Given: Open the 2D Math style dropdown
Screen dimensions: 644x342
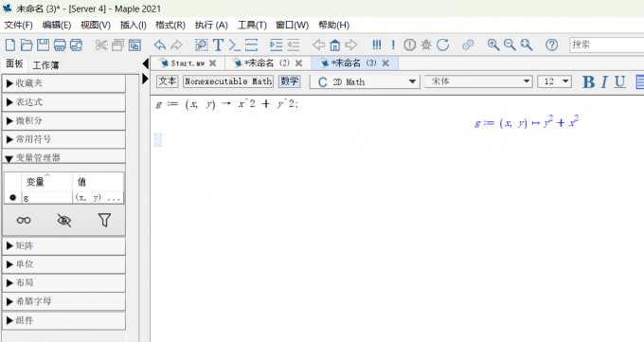Looking at the screenshot, I should coord(365,81).
